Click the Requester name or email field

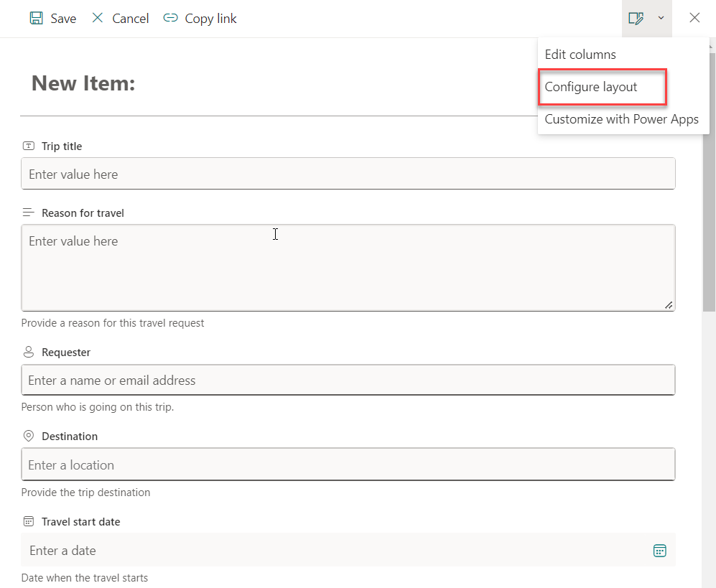tap(348, 381)
